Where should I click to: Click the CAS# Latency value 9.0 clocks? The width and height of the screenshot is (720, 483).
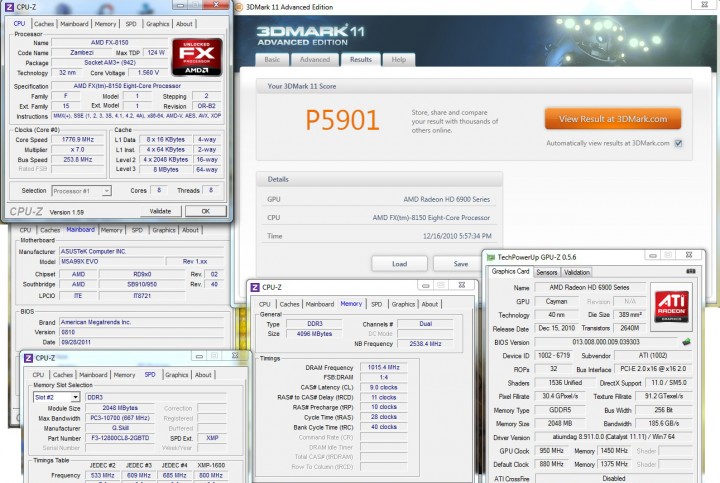pyautogui.click(x=383, y=387)
